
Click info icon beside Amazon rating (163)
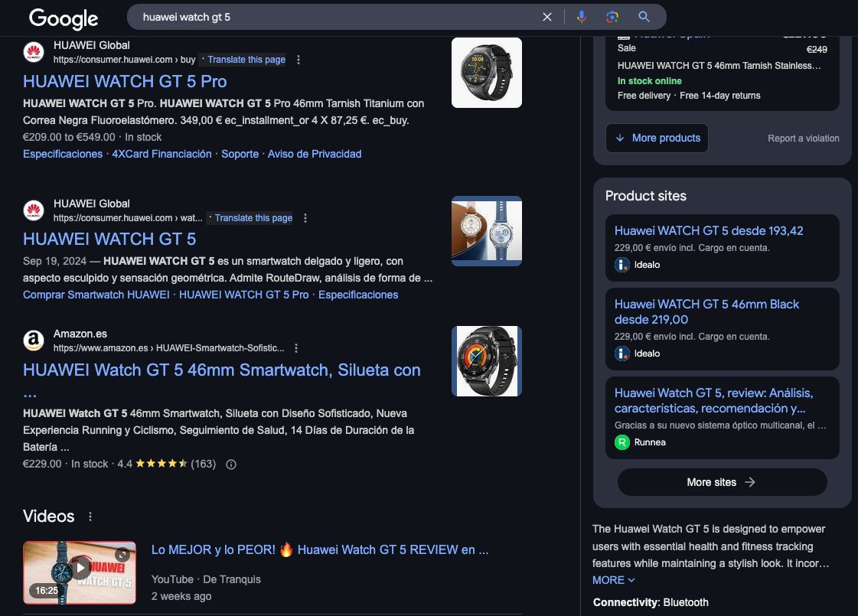(231, 464)
